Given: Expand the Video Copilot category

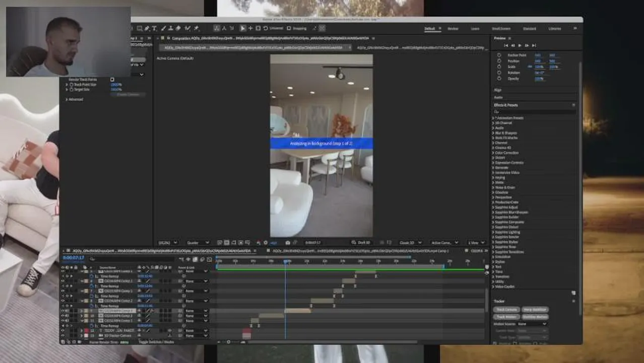Looking at the screenshot, I should tap(493, 286).
